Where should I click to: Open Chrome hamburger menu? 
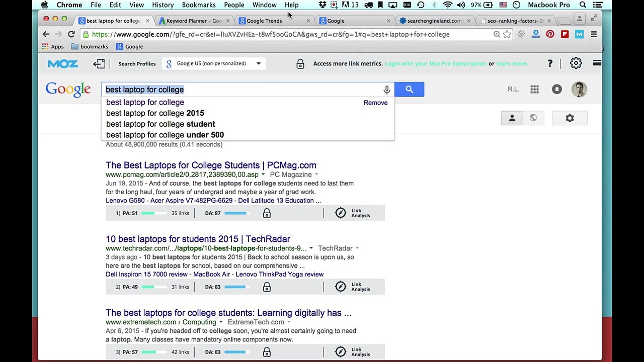click(594, 34)
